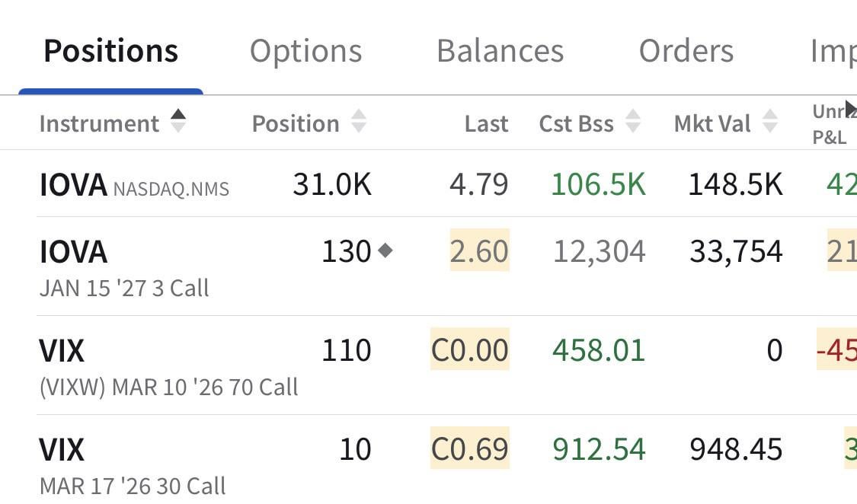Click the Position column sort arrows
857x504 pixels.
(358, 122)
